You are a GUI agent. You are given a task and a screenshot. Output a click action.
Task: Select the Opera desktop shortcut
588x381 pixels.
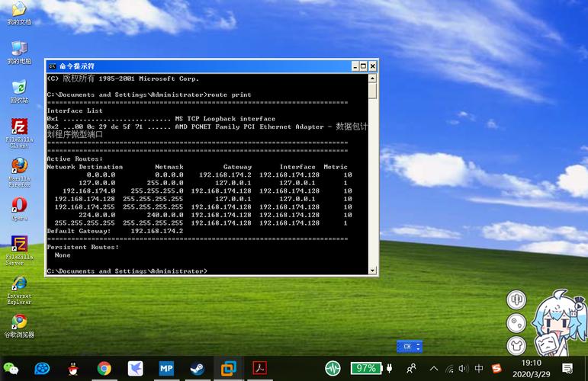click(19, 209)
